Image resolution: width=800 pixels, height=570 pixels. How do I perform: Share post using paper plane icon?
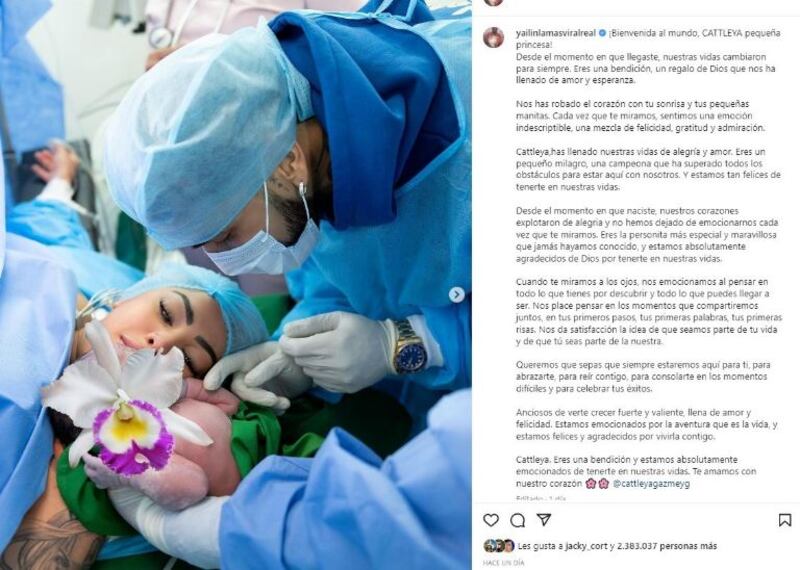(544, 519)
